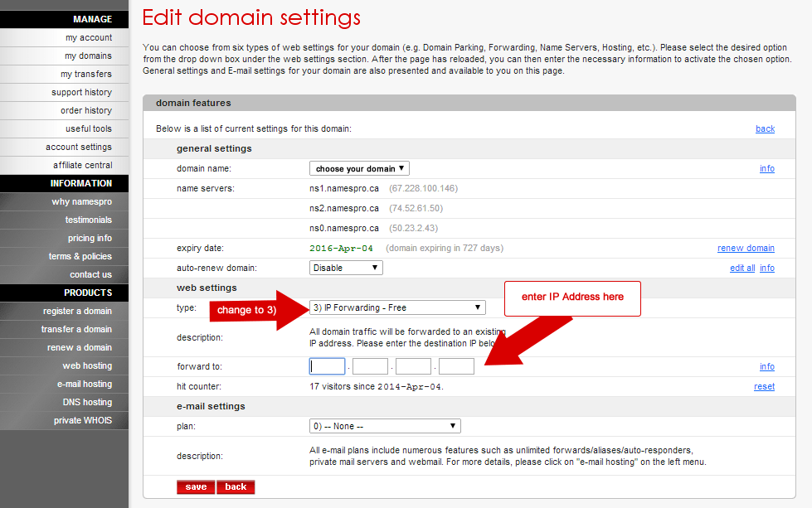The height and width of the screenshot is (508, 812).
Task: Click the save button
Action: (x=194, y=487)
